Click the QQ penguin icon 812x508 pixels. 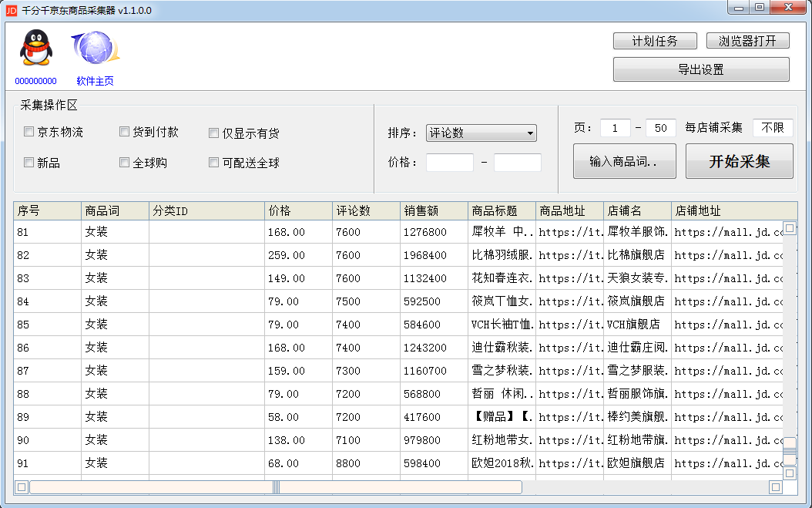tap(35, 47)
